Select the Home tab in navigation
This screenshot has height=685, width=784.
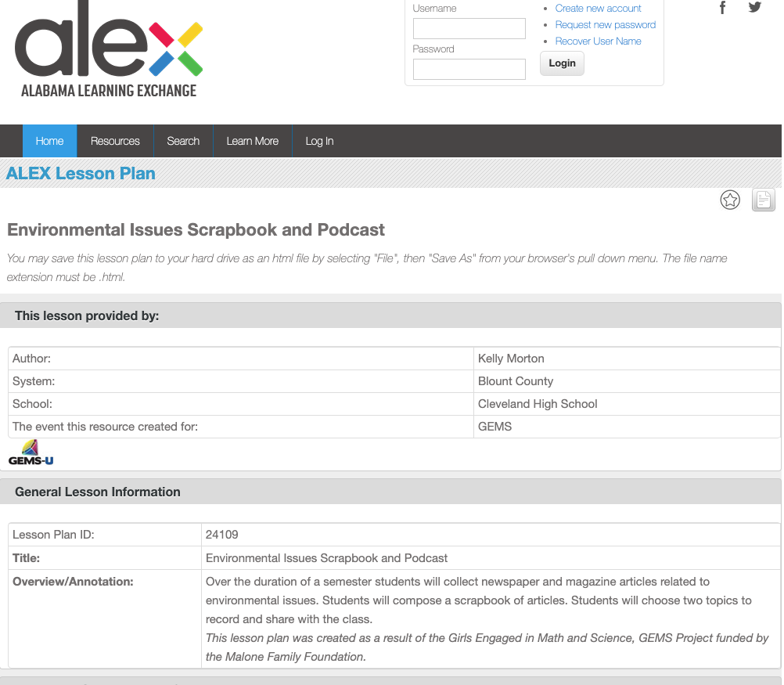click(x=49, y=141)
